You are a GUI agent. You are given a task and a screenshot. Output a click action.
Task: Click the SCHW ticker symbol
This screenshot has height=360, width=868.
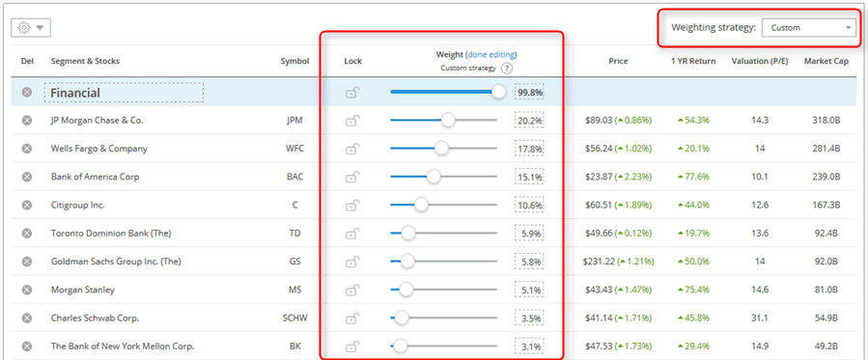click(295, 318)
